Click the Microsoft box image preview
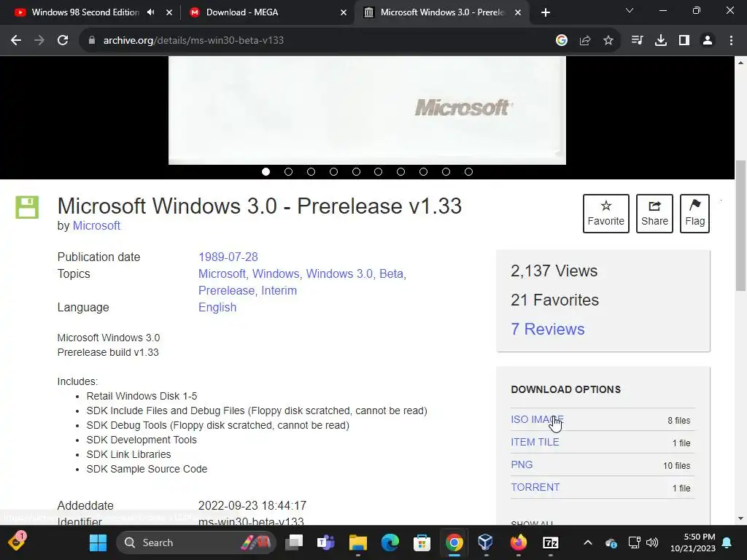Screen dimensions: 747x560 367,111
